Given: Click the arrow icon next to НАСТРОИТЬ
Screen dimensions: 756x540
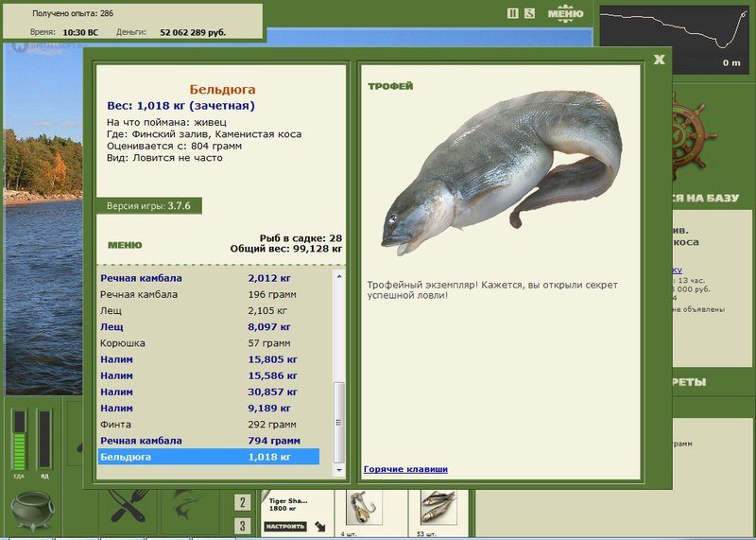Looking at the screenshot, I should click(x=319, y=527).
